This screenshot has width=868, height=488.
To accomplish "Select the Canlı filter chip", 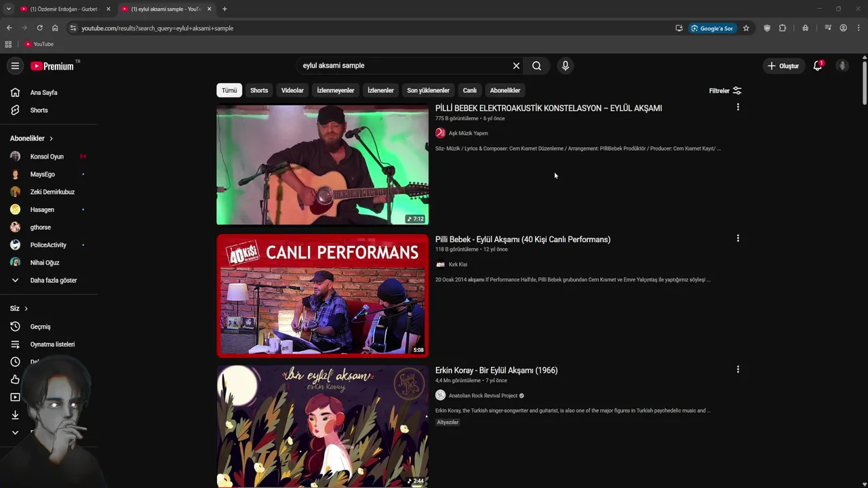I will [470, 90].
